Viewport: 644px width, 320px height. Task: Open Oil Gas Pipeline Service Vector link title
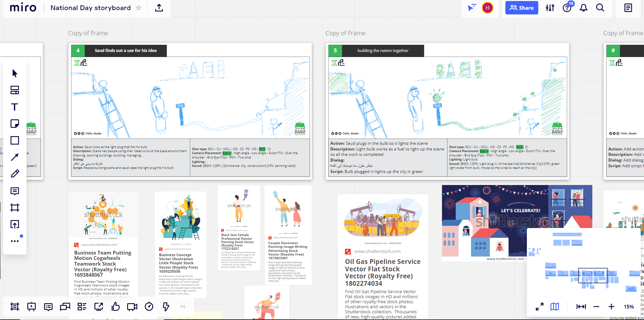click(x=383, y=272)
